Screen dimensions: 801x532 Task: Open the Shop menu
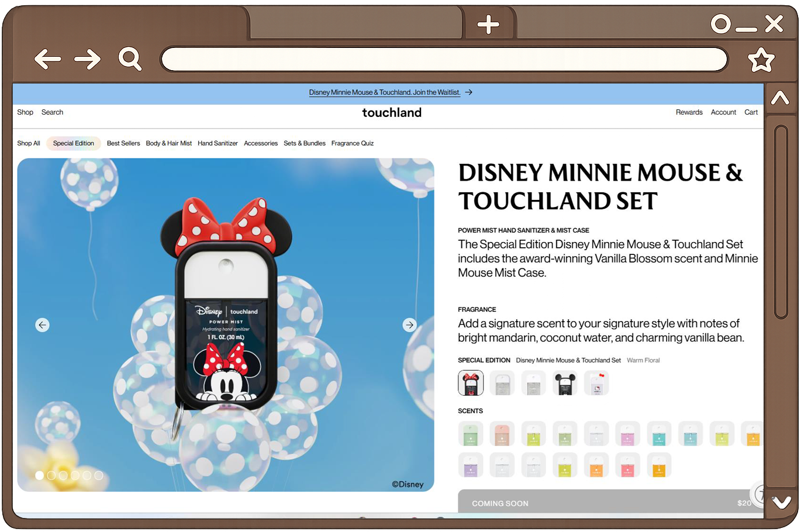[x=25, y=112]
